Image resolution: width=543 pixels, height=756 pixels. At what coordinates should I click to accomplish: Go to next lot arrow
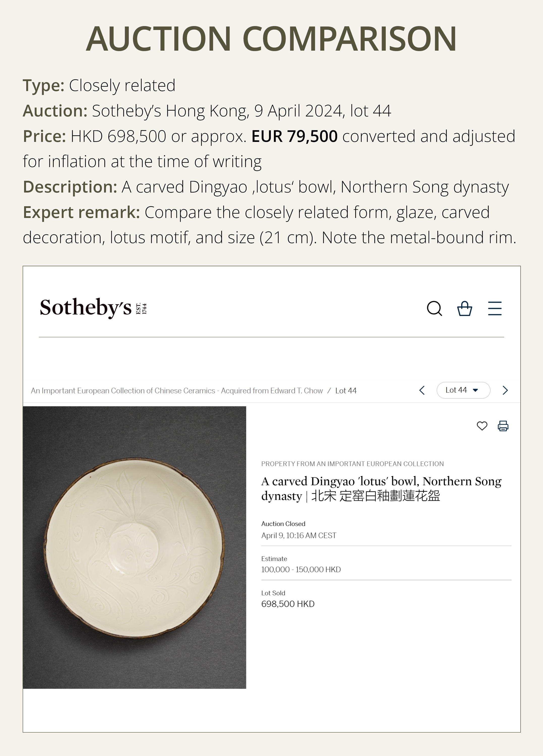coord(505,390)
